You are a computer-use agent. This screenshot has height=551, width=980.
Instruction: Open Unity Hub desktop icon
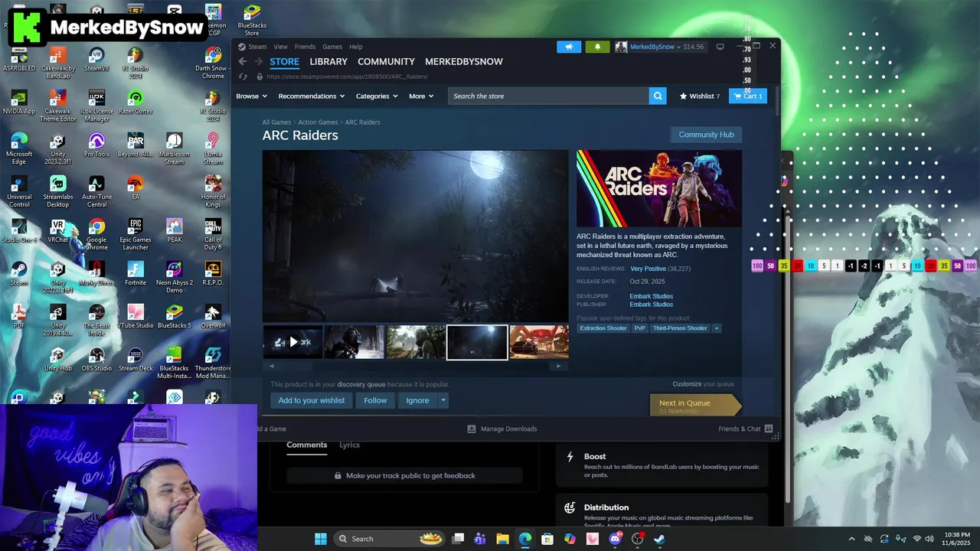click(57, 360)
